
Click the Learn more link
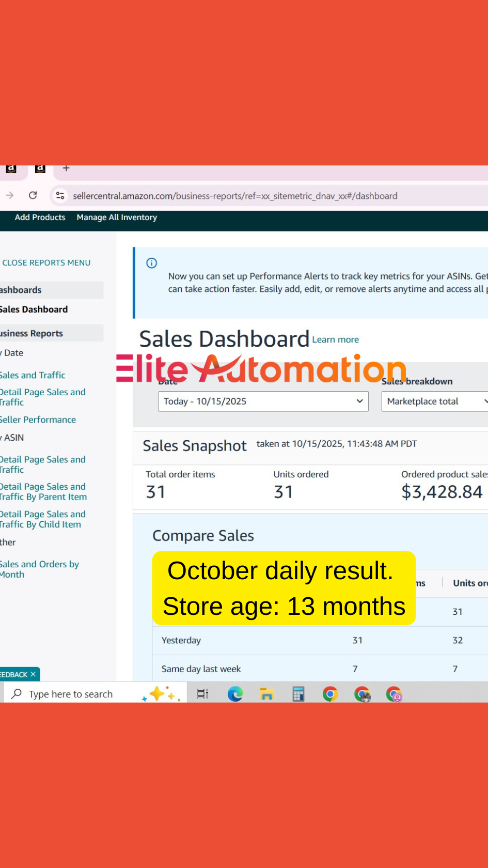(x=335, y=340)
